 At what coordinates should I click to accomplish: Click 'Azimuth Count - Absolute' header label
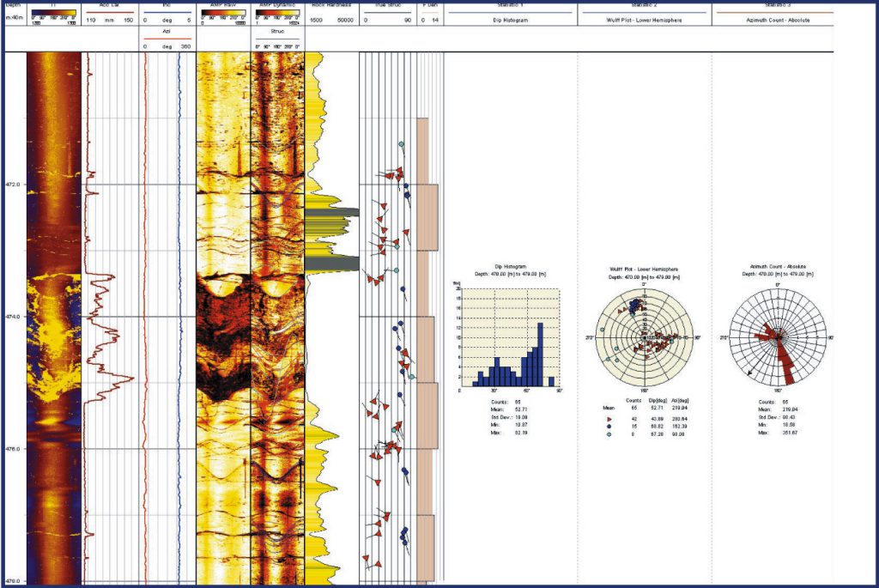tap(778, 21)
